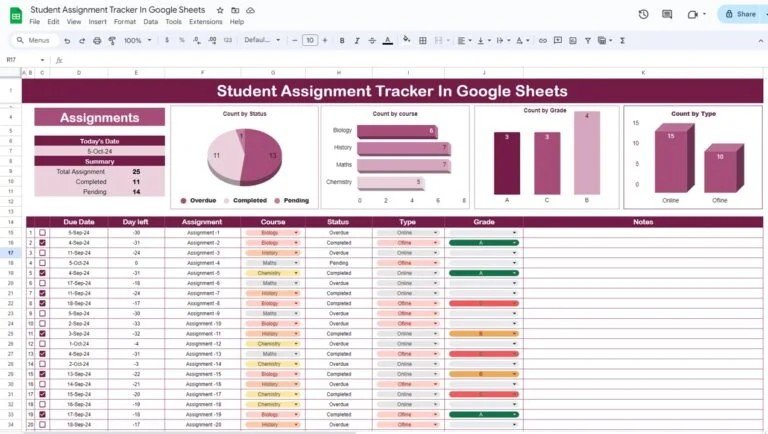Screen dimensions: 768x434
Task: Print the spreadsheet
Action: coord(97,41)
